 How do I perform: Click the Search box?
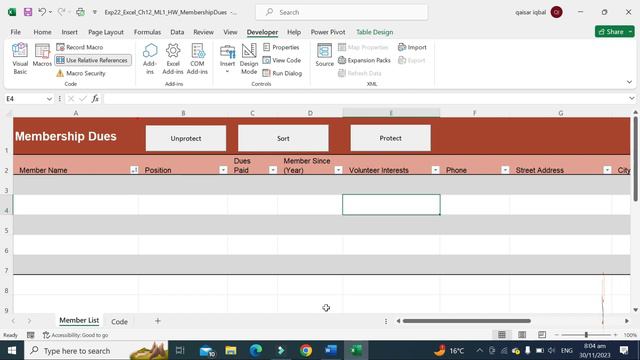click(x=342, y=12)
